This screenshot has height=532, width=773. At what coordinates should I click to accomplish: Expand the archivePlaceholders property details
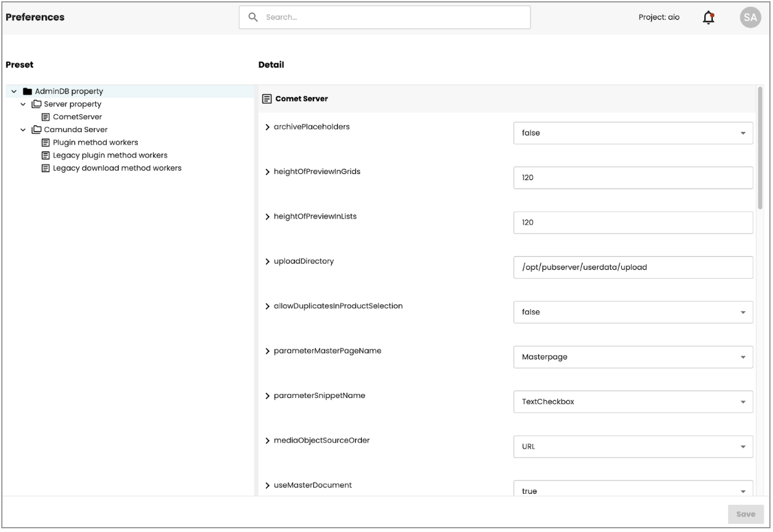point(267,127)
